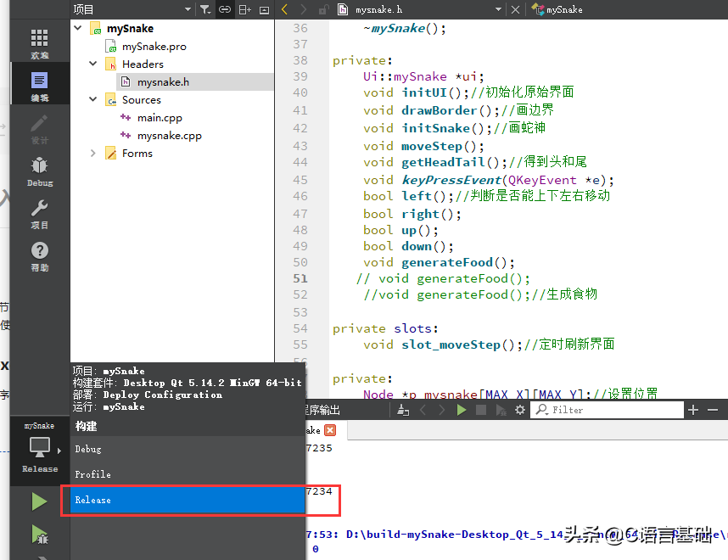Increase output pane font size plus
The image size is (728, 560).
point(693,410)
